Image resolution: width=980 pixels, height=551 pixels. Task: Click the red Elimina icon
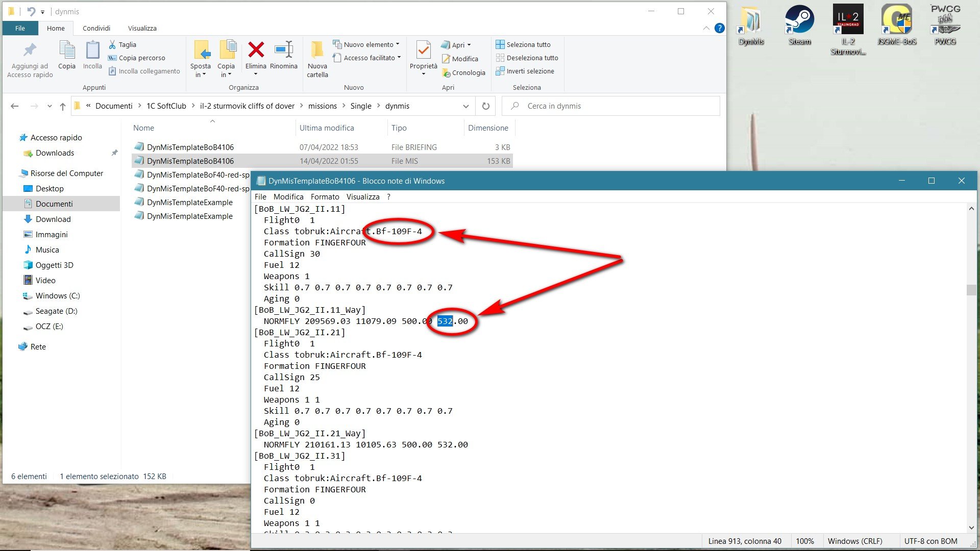[256, 49]
